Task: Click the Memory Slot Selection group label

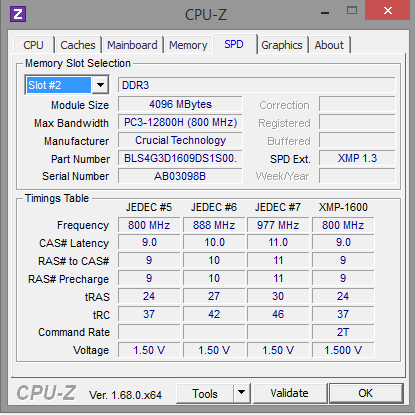Action: [x=78, y=63]
